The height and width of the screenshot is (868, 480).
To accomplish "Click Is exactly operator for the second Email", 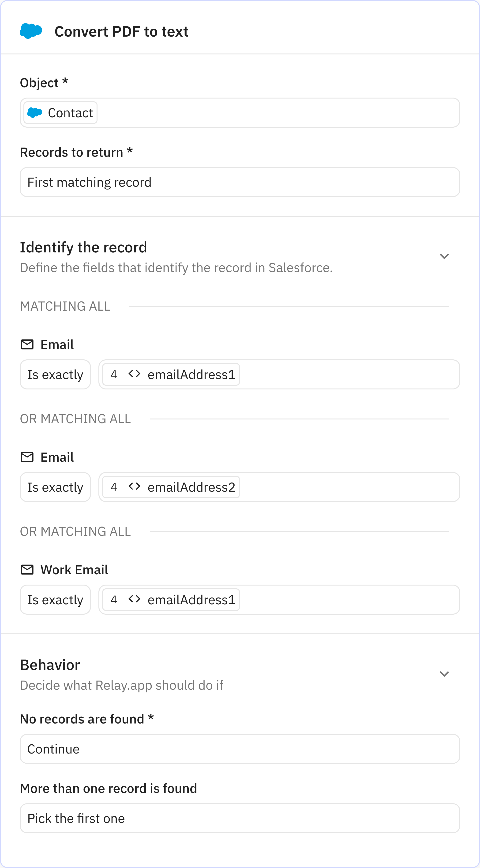I will point(55,487).
